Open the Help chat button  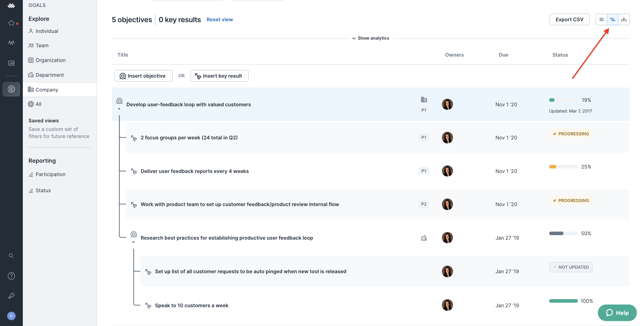(x=617, y=313)
